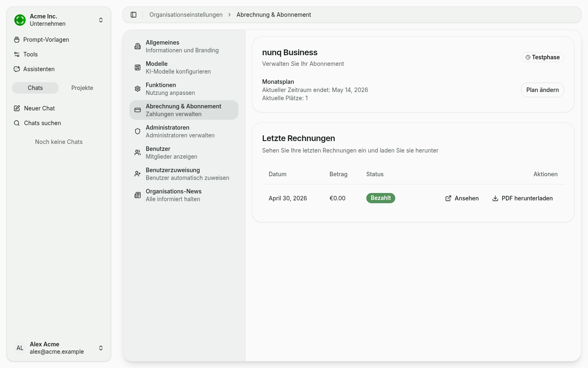Open Modelle settings section
Viewport: 588px width, 368px height.
tap(184, 67)
